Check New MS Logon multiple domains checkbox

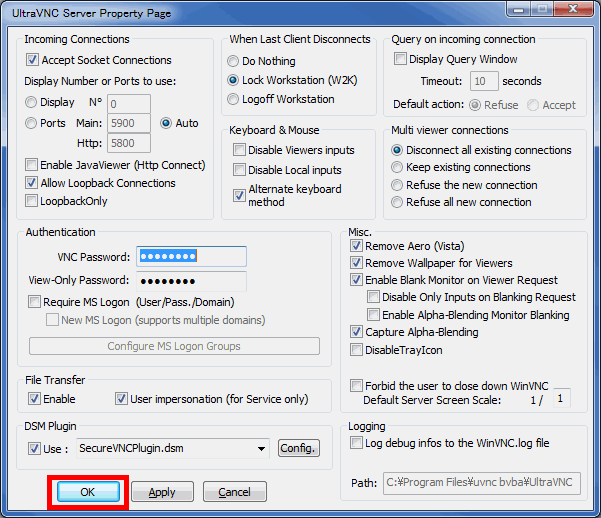tap(53, 320)
